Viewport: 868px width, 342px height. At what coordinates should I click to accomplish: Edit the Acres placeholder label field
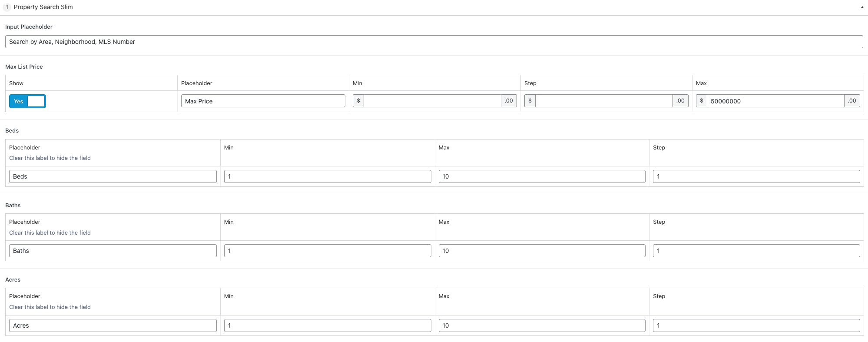[113, 325]
